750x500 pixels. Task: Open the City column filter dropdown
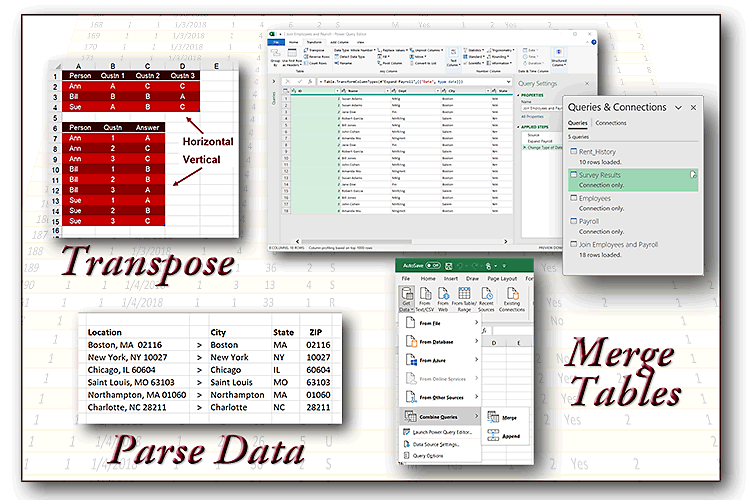click(x=488, y=91)
